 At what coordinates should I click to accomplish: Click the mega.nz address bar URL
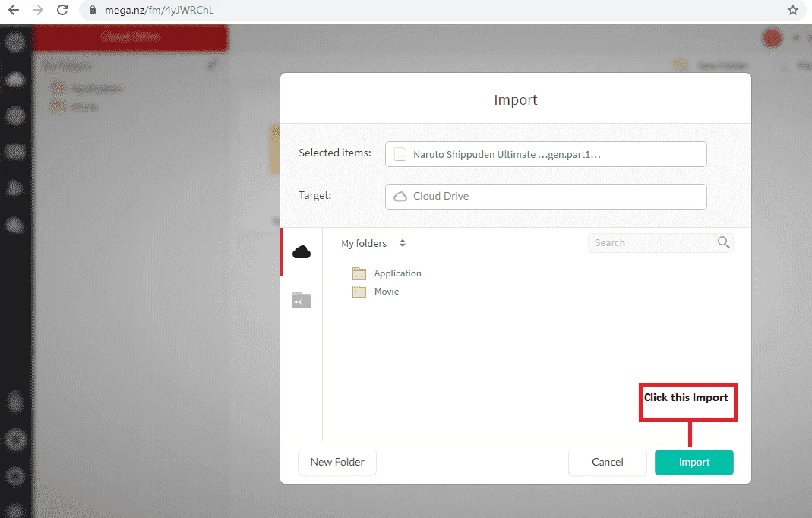pos(159,10)
